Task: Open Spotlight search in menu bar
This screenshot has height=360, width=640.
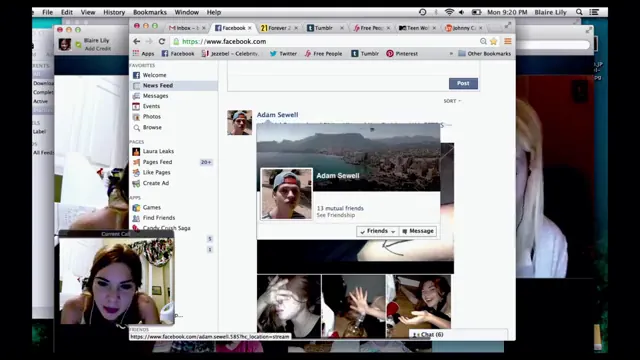Action: click(579, 12)
